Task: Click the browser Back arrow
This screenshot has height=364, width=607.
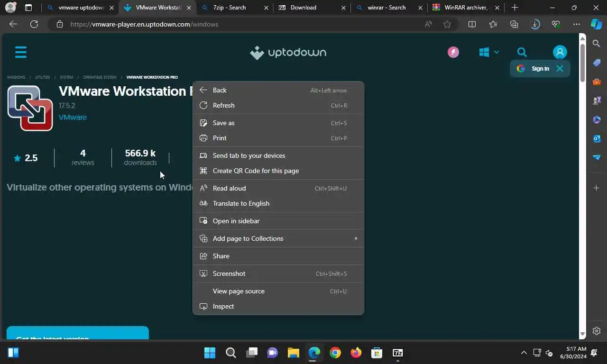Action: click(13, 24)
